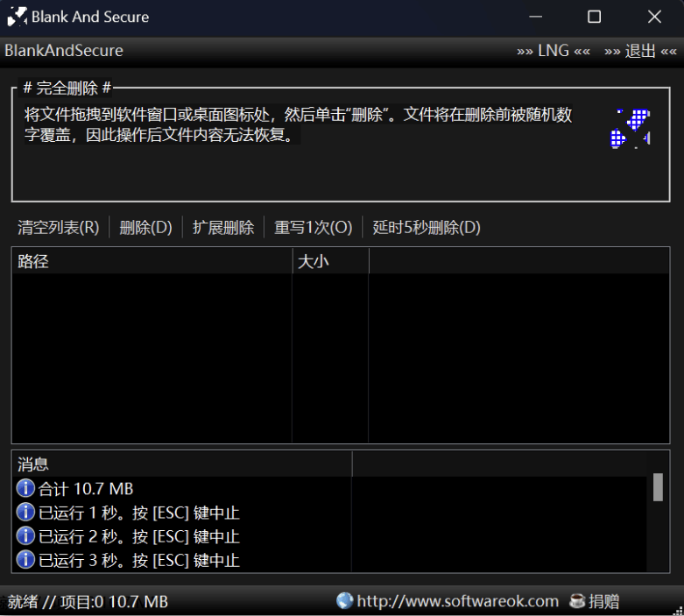Screen dimensions: 684x616
Task: Click the info icon beside 合计 10.7 MB
Action: click(x=25, y=488)
